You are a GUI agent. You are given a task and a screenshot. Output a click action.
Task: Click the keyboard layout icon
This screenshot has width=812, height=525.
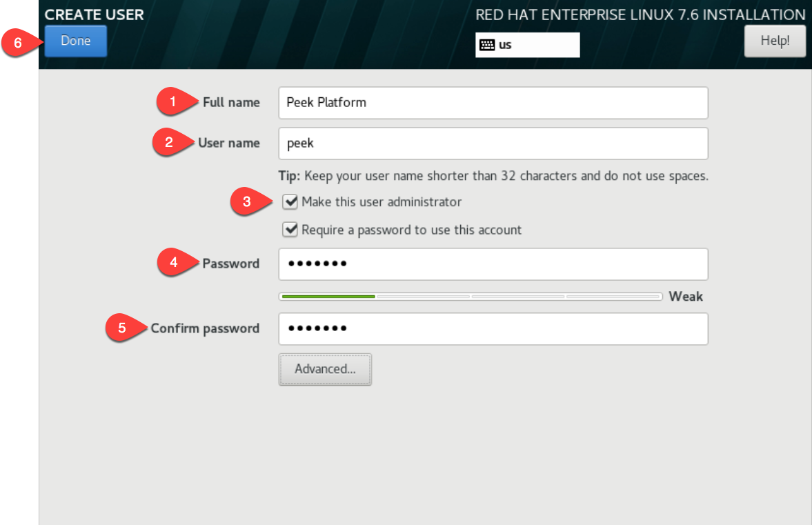[x=487, y=45]
